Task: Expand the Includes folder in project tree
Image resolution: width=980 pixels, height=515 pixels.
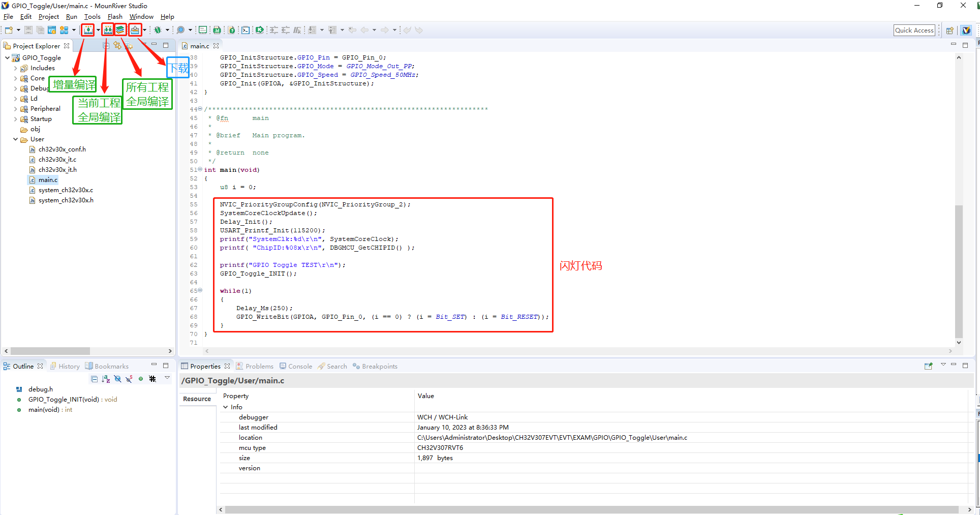Action: 15,68
